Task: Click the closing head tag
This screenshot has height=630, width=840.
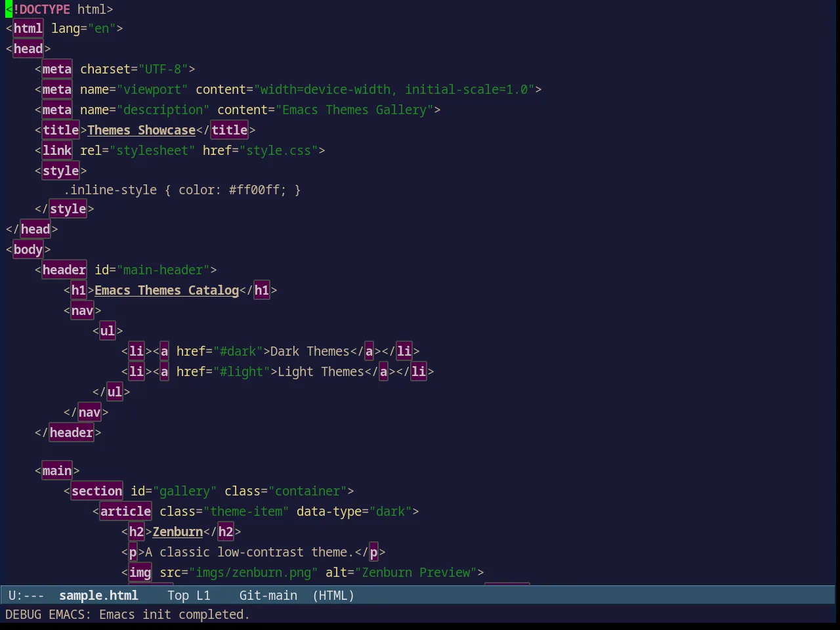Action: click(x=32, y=229)
